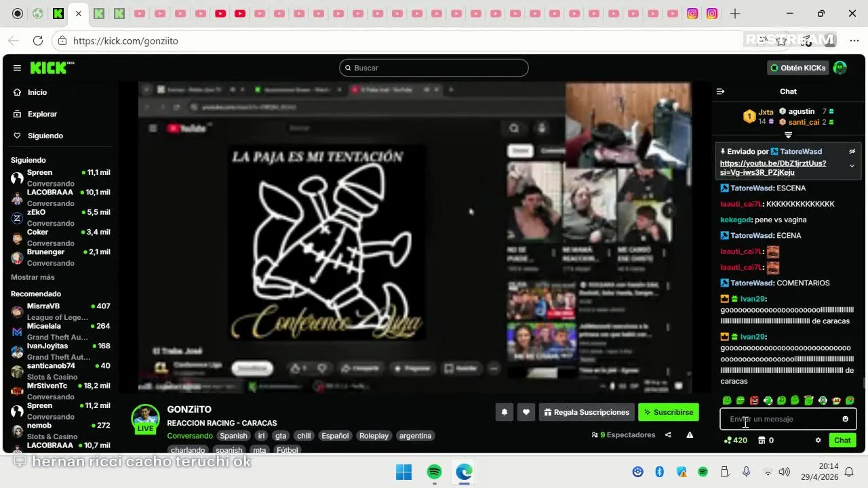This screenshot has width=868, height=488.
Task: Click the browser address bar URL
Action: 125,41
